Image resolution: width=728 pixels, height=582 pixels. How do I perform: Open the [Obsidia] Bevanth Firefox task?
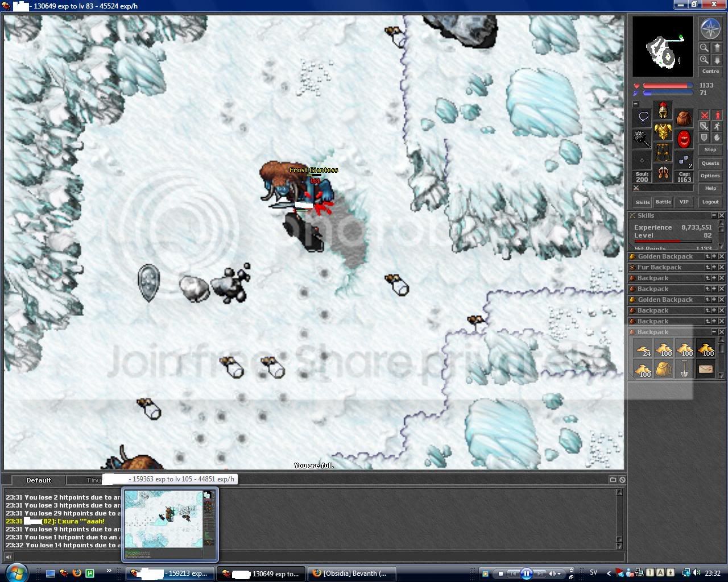352,573
